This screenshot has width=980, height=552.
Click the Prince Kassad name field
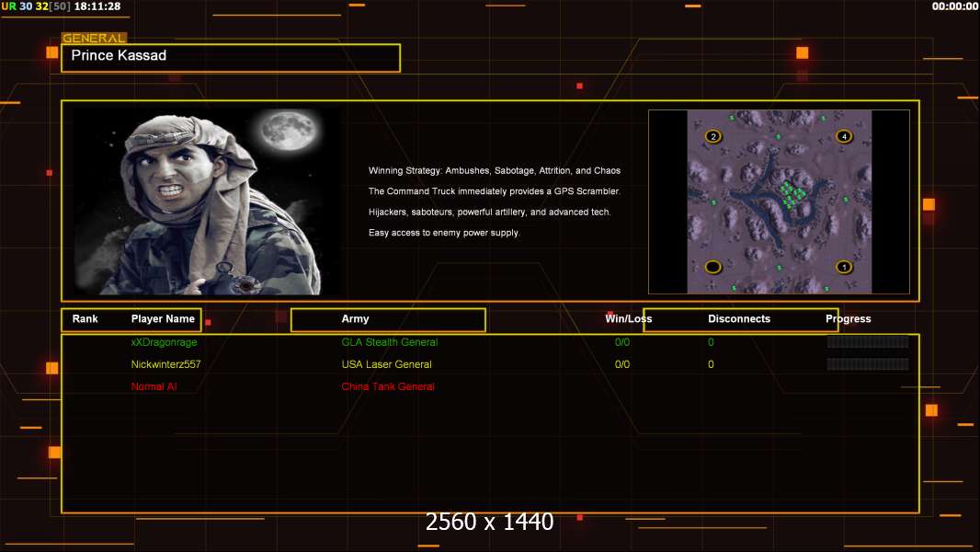pyautogui.click(x=231, y=57)
